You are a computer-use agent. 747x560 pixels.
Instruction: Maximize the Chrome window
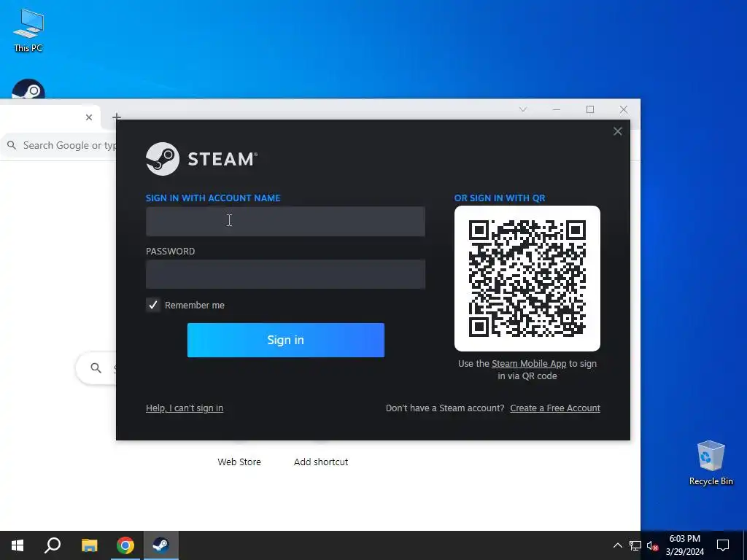pyautogui.click(x=589, y=109)
